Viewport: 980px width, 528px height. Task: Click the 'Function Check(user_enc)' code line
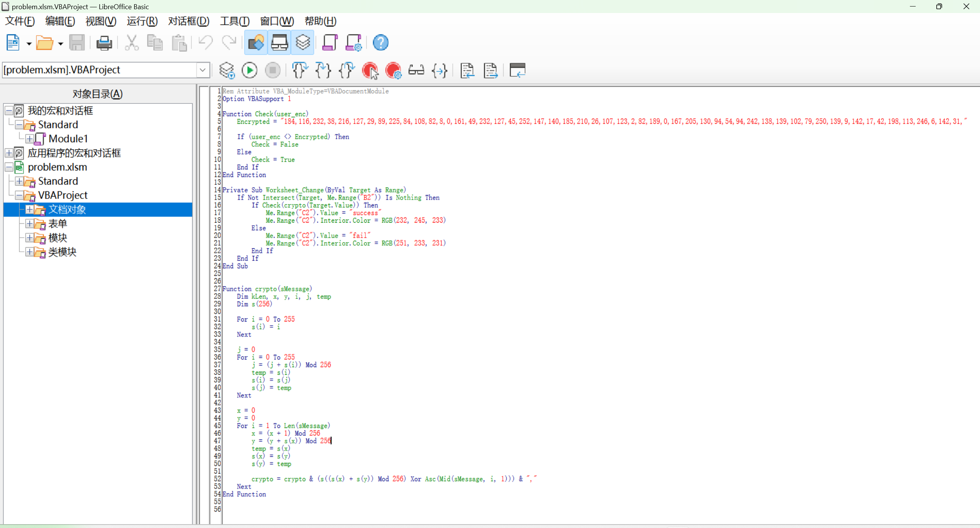pos(265,114)
